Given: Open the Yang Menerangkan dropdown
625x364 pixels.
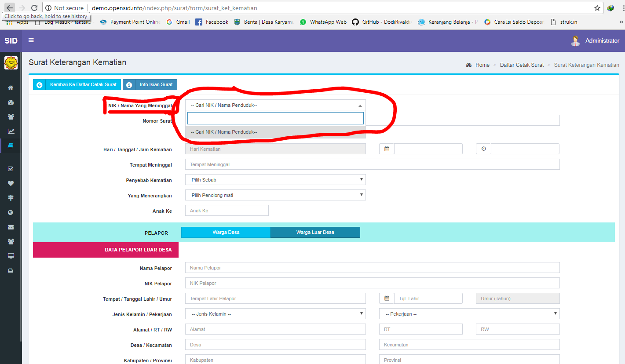Looking at the screenshot, I should coord(275,195).
